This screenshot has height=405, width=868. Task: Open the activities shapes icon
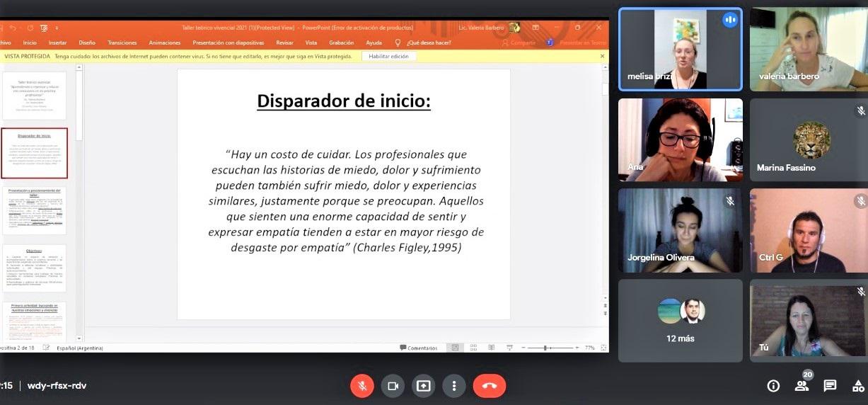coord(858,386)
